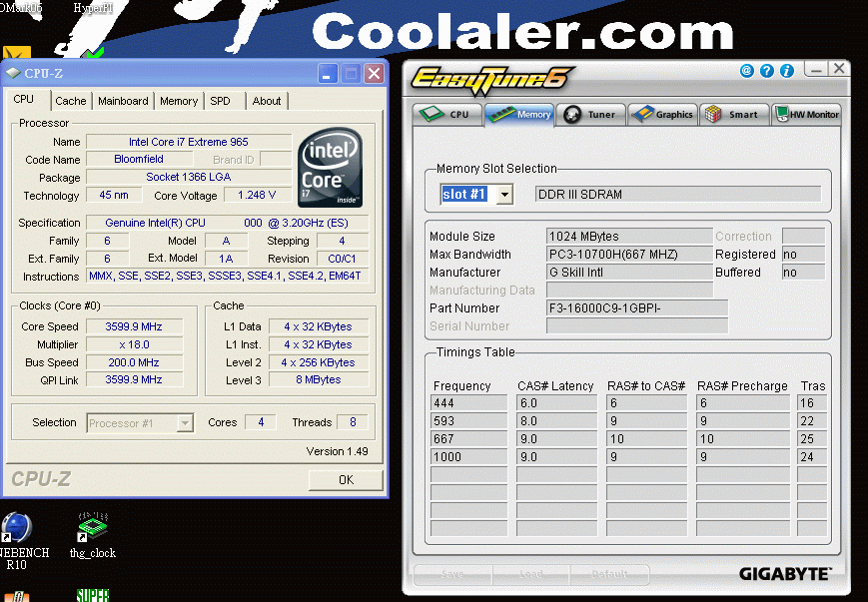Click the CINEBENCH R10 desktop icon

click(x=16, y=528)
